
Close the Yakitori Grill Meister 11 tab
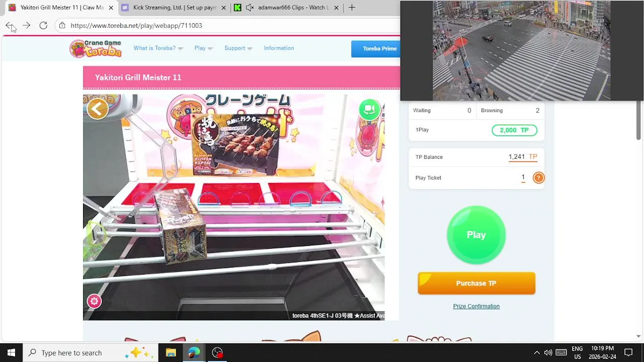pos(111,8)
